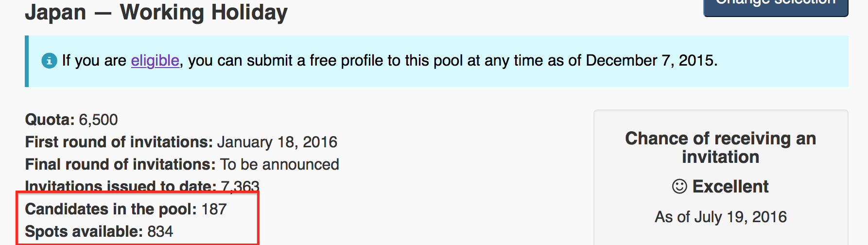Click the Final round of invitations label
Viewport: 868px width, 245px height.
[x=120, y=164]
